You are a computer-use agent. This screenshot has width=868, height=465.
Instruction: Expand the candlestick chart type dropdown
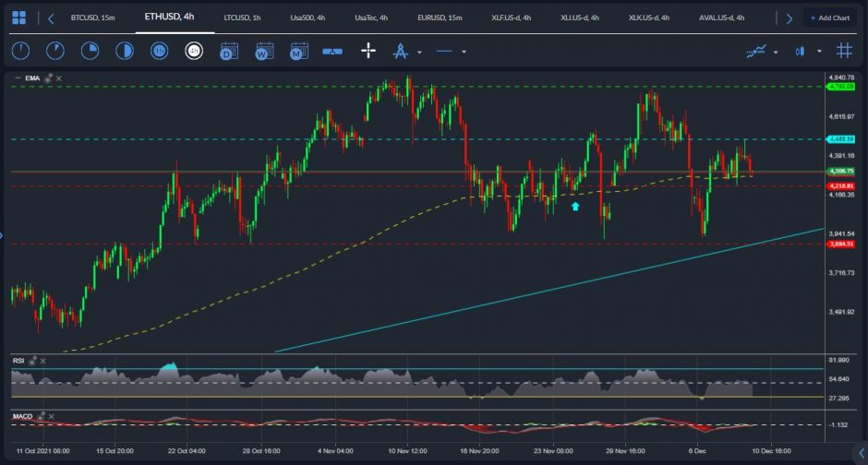tap(818, 53)
